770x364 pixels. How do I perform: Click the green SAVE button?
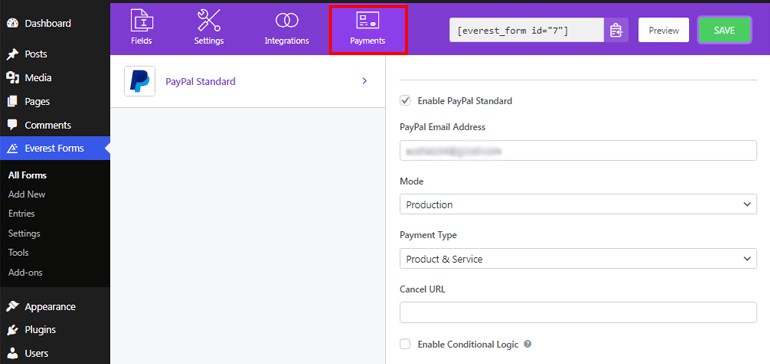tap(724, 30)
